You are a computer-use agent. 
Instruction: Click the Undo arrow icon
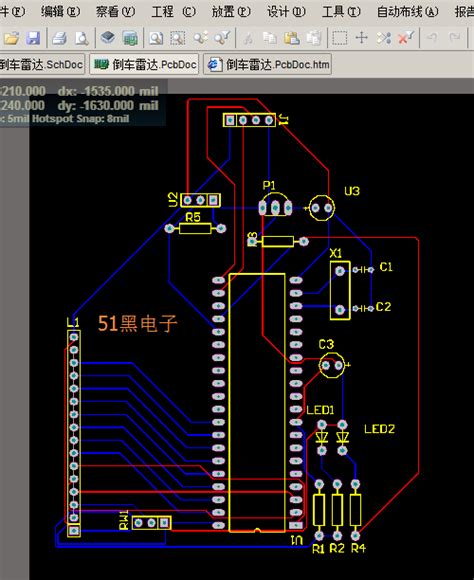(x=432, y=38)
